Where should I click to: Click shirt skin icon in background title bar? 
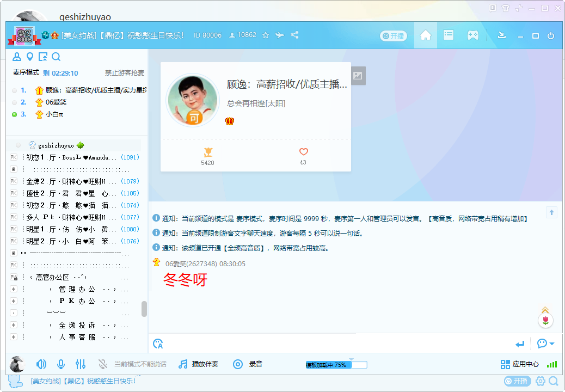[506, 8]
